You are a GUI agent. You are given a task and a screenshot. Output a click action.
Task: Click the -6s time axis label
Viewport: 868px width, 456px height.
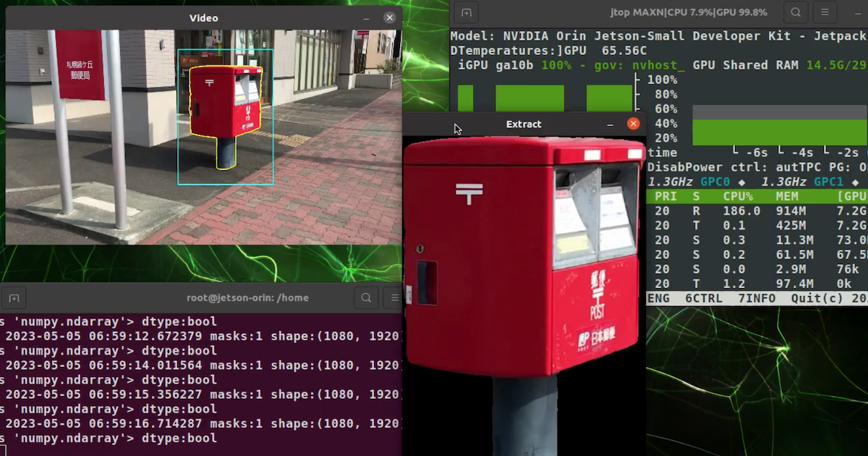coord(757,153)
